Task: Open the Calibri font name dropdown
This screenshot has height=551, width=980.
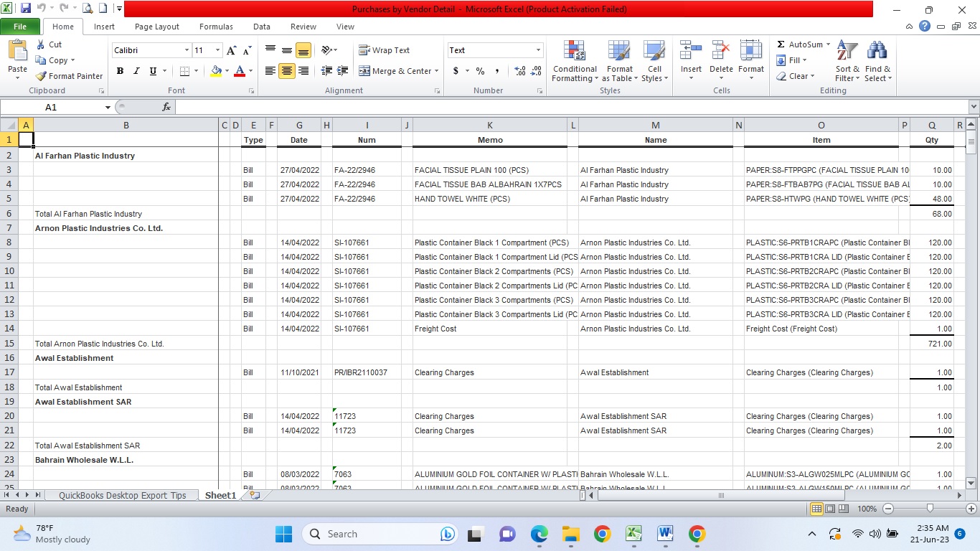Action: click(187, 50)
